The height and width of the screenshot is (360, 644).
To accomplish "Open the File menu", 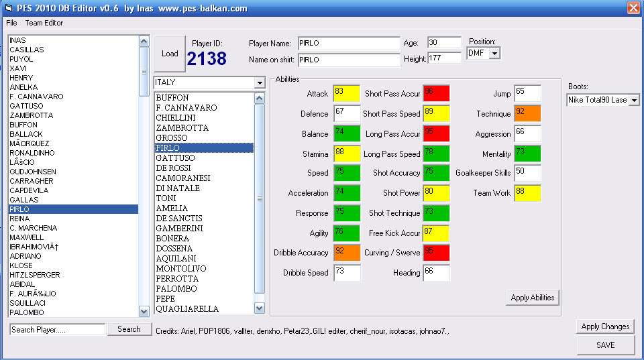I will pos(11,23).
